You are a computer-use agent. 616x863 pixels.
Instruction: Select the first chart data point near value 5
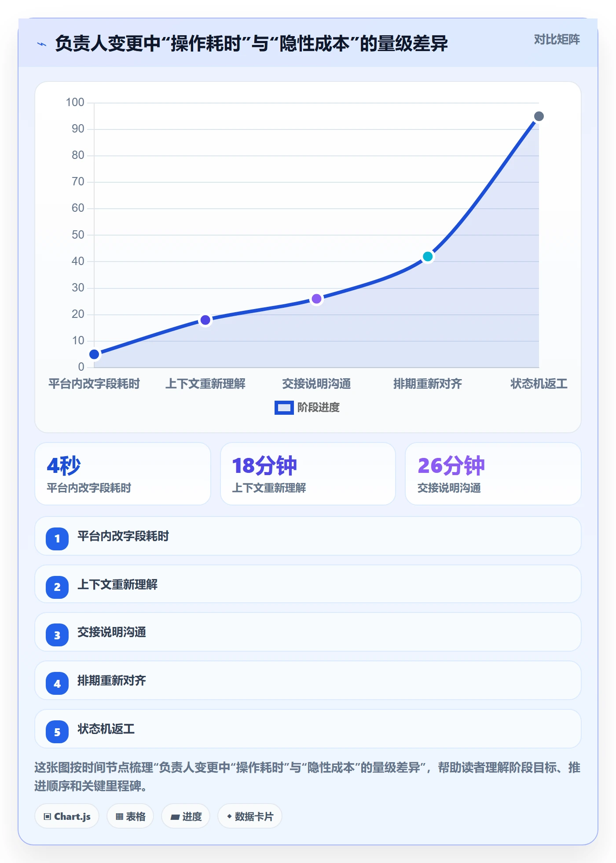94,354
